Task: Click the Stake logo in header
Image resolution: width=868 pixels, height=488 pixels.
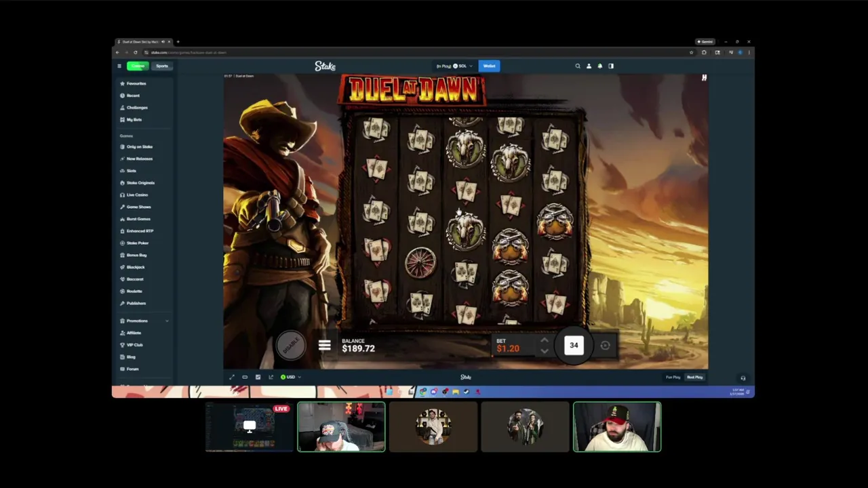Action: (x=325, y=66)
